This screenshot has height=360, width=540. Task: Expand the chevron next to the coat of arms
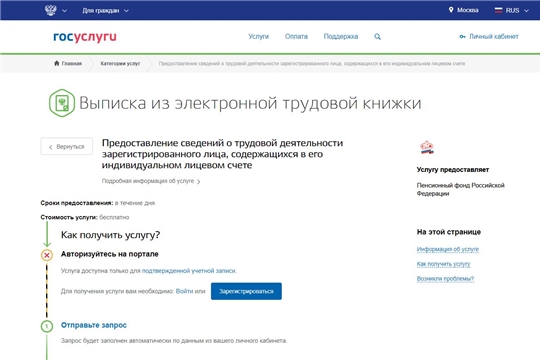click(x=64, y=11)
